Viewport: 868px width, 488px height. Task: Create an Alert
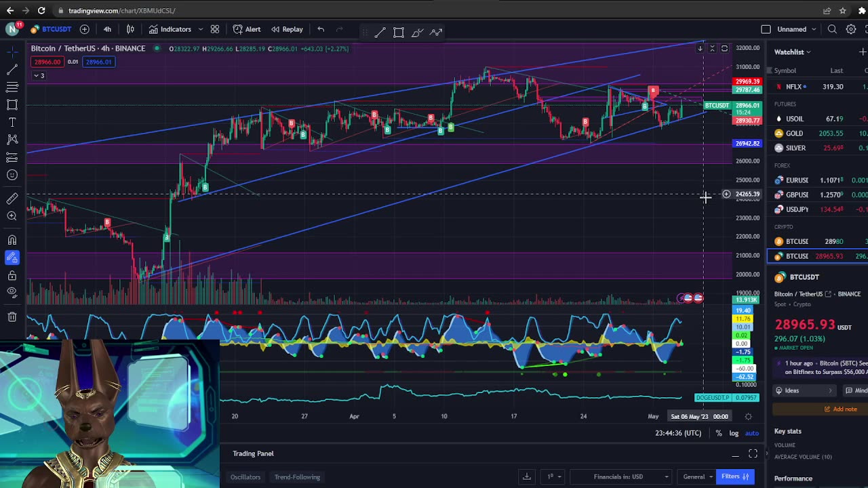click(247, 29)
